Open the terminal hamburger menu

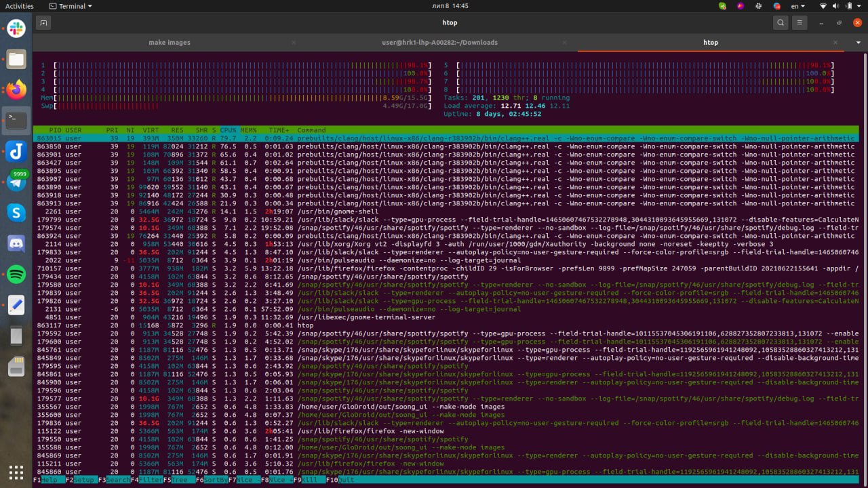tap(800, 22)
